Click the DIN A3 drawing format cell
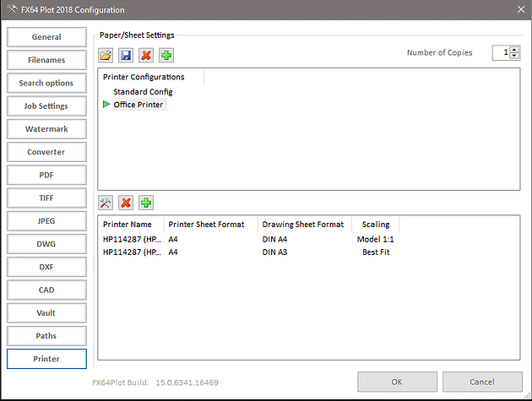The image size is (532, 401). tap(274, 252)
